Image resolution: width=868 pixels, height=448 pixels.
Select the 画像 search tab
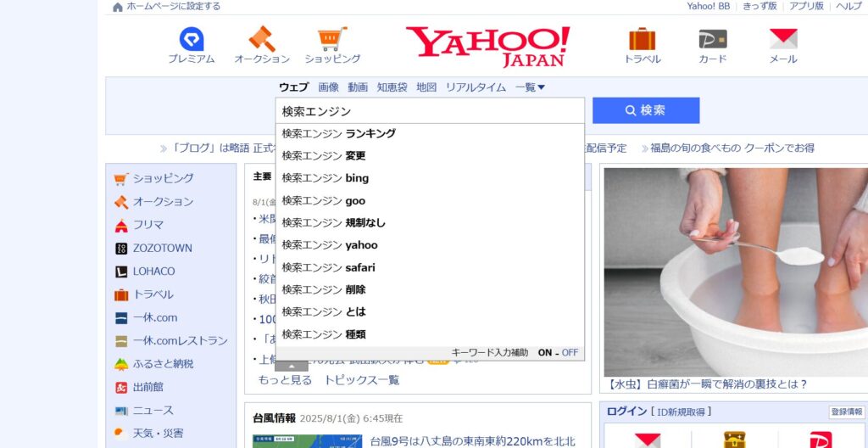coord(328,87)
